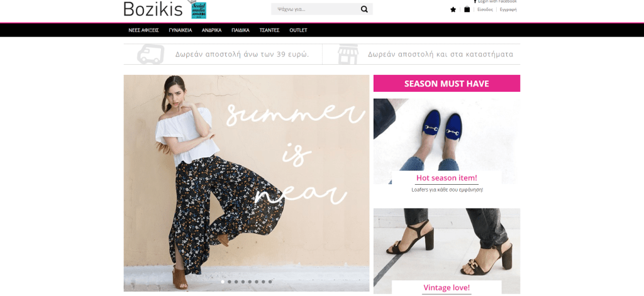Visit the OUTLET section
The image size is (644, 296).
coord(298,30)
